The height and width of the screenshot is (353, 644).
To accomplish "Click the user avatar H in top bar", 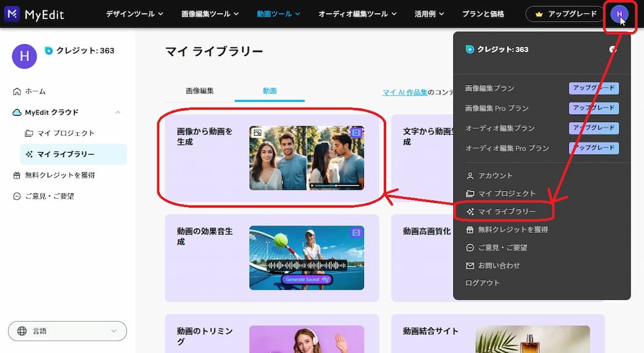I will coord(619,14).
